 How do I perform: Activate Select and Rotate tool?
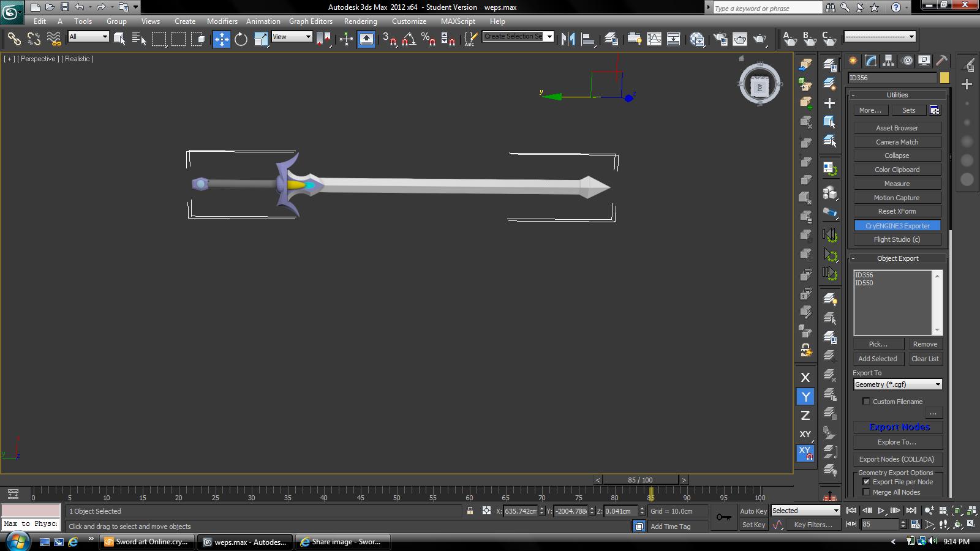click(241, 39)
